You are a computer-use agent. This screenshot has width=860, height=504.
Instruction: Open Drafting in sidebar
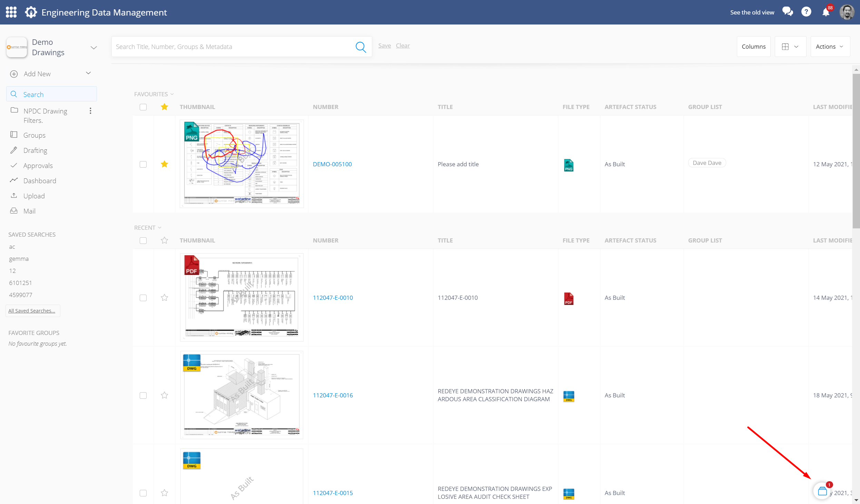click(35, 150)
